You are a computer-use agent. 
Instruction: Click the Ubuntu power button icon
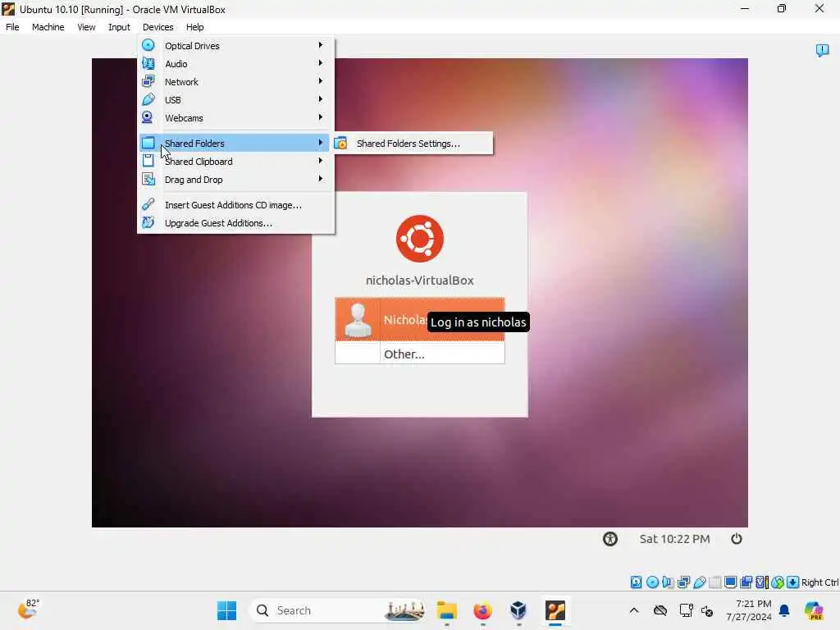pos(737,539)
